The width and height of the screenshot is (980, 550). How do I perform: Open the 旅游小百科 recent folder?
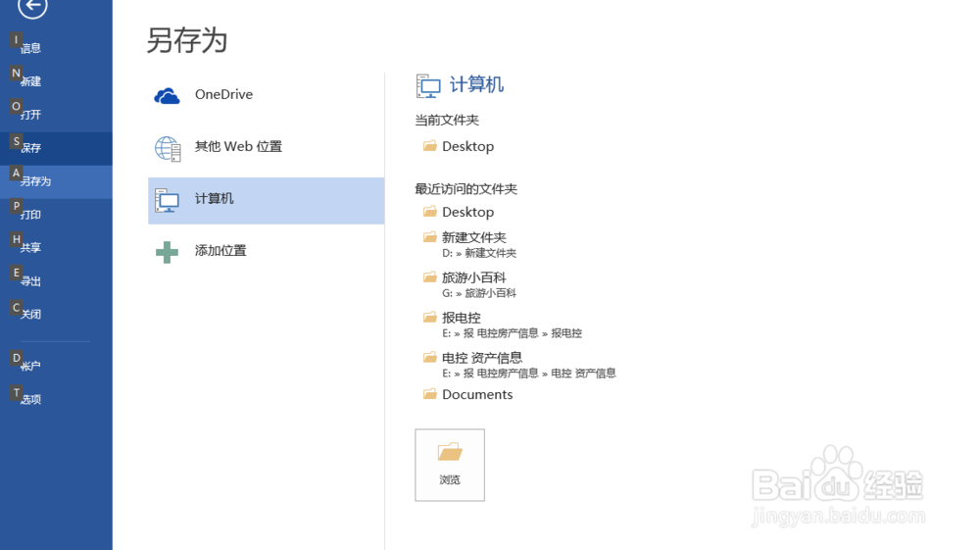[x=473, y=277]
